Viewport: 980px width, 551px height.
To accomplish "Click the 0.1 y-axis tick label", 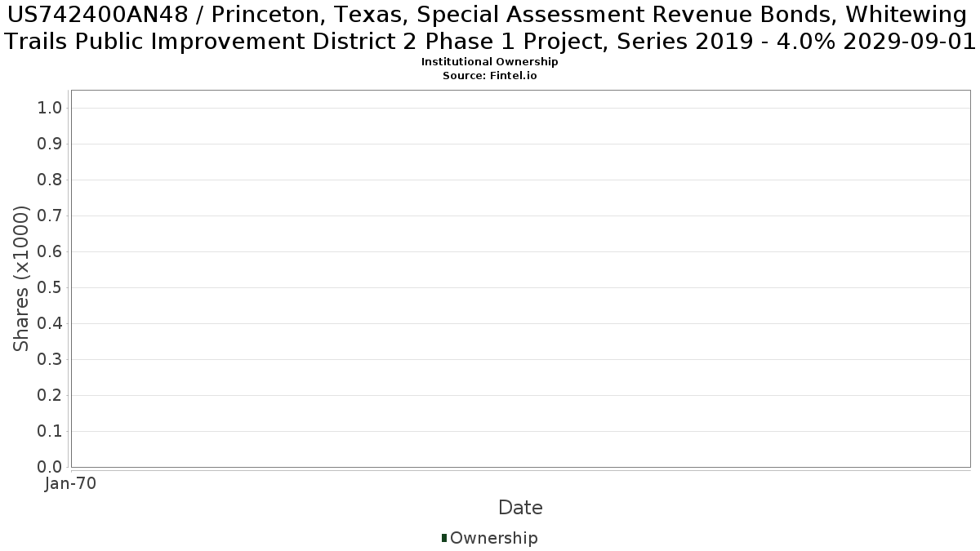I will coord(51,432).
